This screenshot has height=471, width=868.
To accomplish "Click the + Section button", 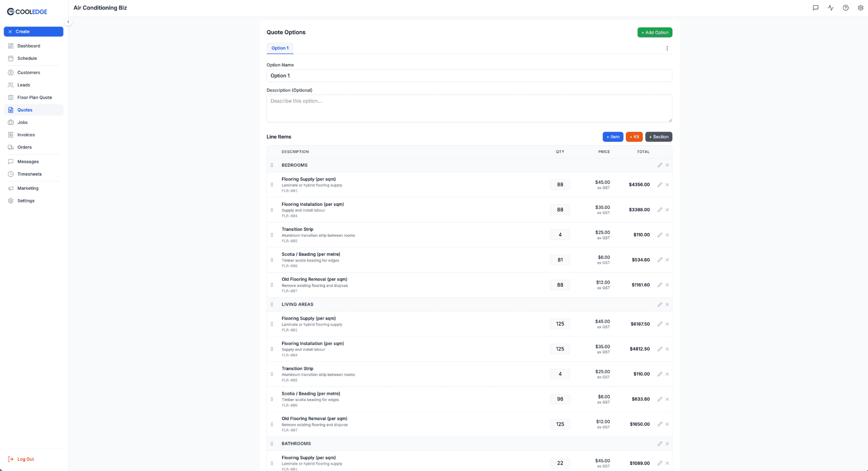I will tap(658, 137).
